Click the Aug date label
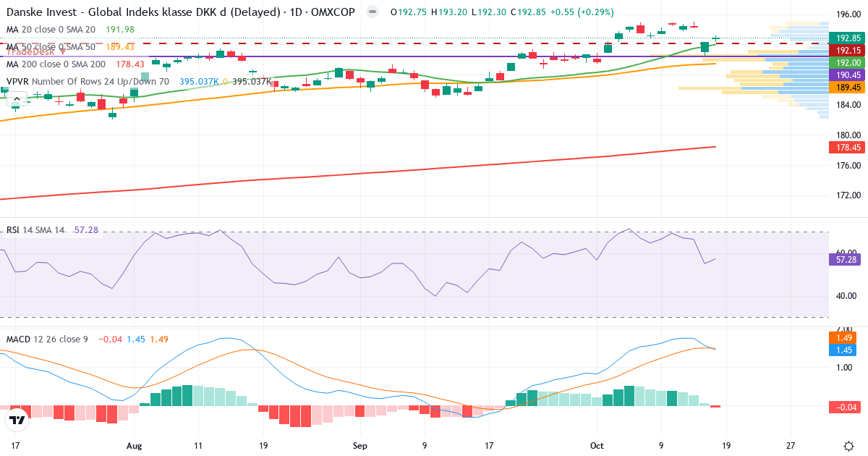This screenshot has height=456, width=868. point(135,446)
